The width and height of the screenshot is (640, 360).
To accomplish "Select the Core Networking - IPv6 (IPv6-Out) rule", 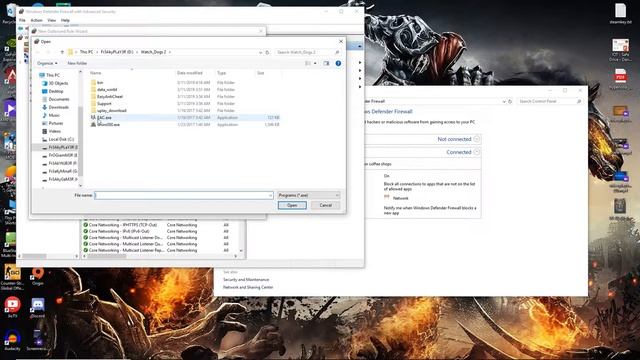I will pos(120,231).
